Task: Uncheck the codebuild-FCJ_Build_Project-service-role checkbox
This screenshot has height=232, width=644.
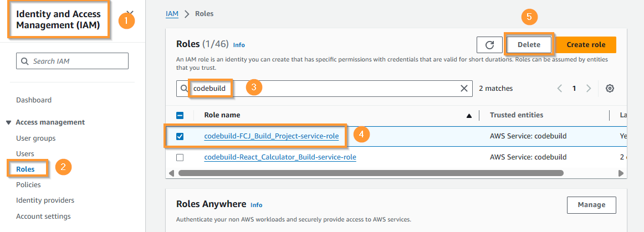Action: pyautogui.click(x=180, y=136)
